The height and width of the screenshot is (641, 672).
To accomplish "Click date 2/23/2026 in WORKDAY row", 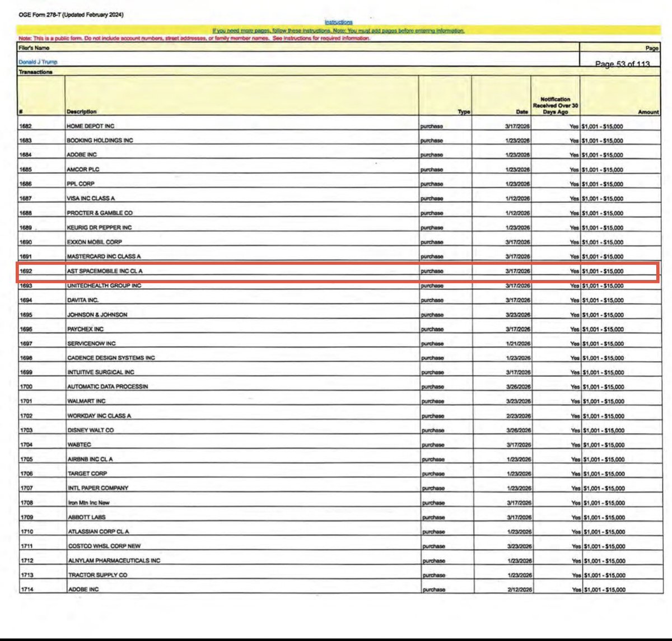I will pyautogui.click(x=518, y=416).
